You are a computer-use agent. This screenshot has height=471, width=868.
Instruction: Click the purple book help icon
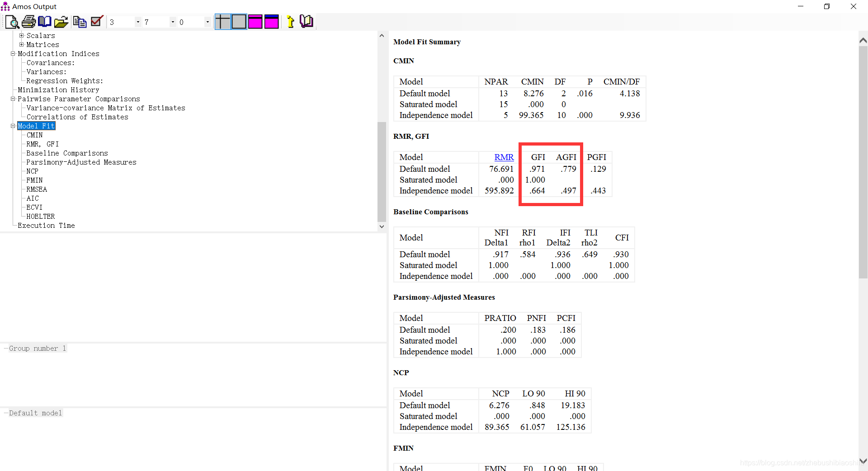(307, 21)
